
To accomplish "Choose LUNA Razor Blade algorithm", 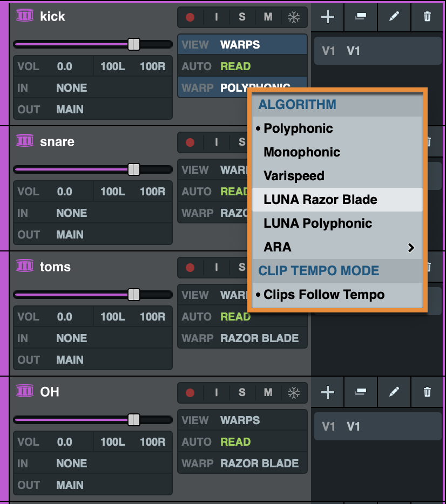I will (x=320, y=200).
